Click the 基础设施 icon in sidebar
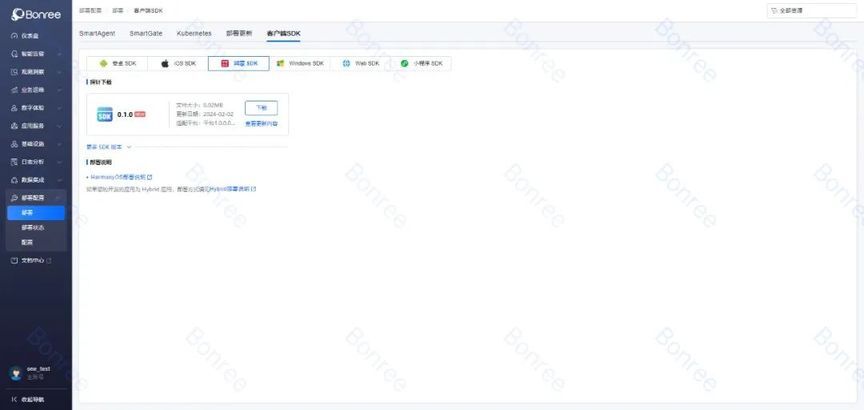This screenshot has width=864, height=410. tap(14, 144)
